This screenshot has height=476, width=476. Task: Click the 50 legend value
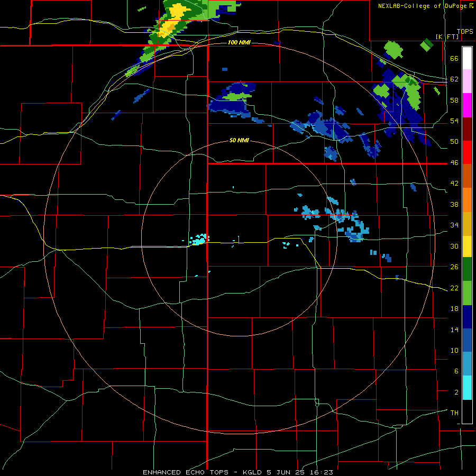click(454, 142)
